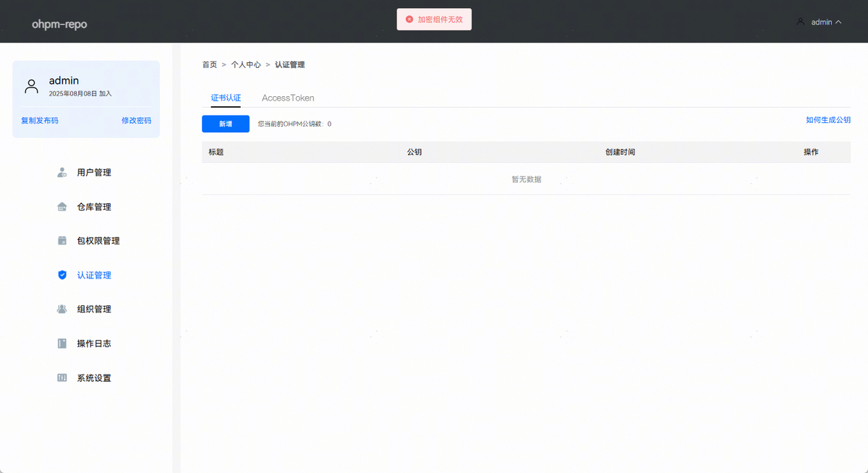The image size is (868, 473).
Task: Switch to the AccessToken tab
Action: click(288, 98)
